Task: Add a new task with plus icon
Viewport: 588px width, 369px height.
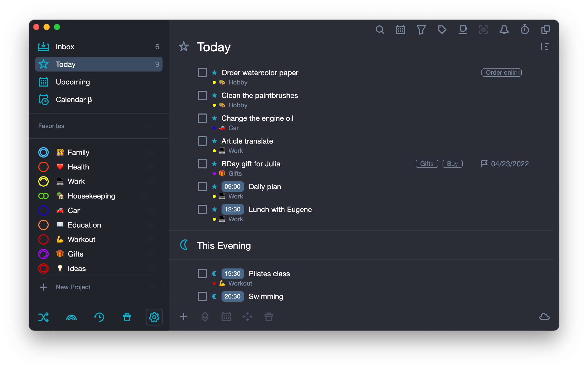Action: pyautogui.click(x=184, y=317)
